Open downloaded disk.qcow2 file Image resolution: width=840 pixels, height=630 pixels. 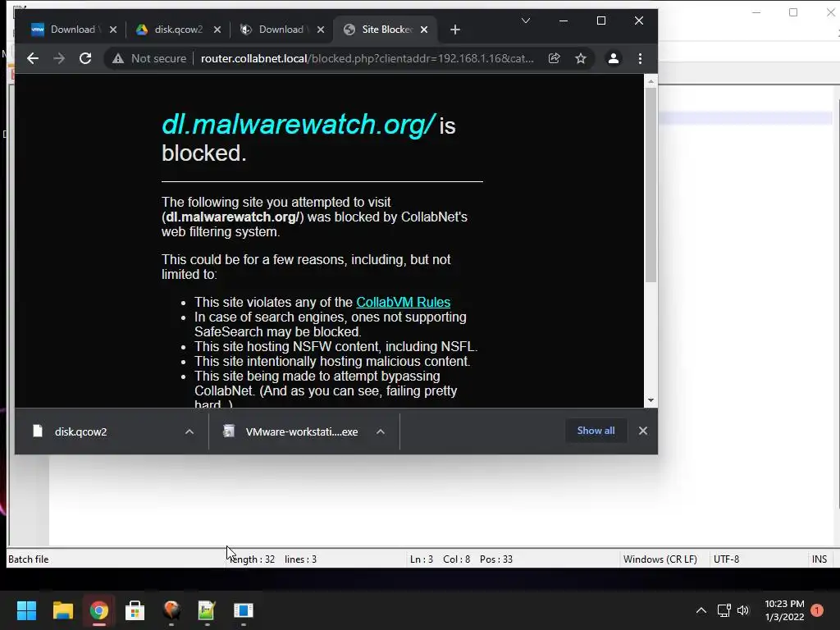pos(80,431)
